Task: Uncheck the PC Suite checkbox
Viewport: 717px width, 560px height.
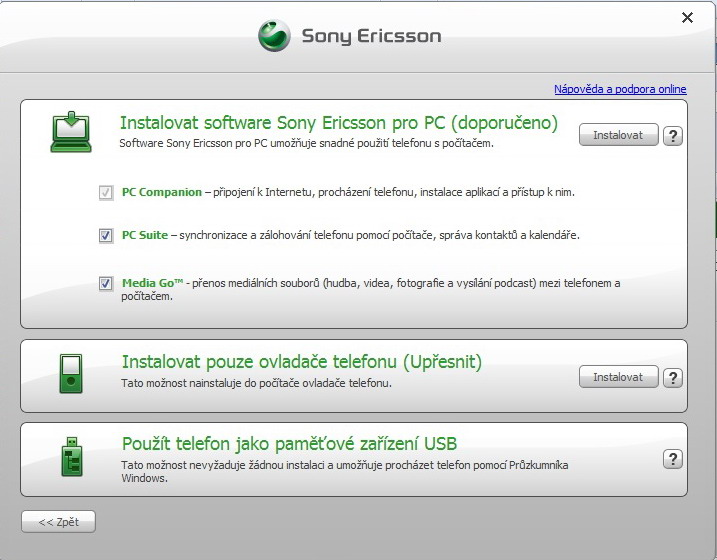Action: [106, 235]
